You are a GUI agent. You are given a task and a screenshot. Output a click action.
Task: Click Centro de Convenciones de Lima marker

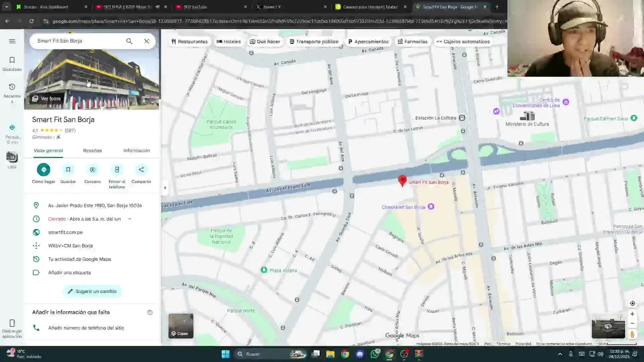[566, 102]
